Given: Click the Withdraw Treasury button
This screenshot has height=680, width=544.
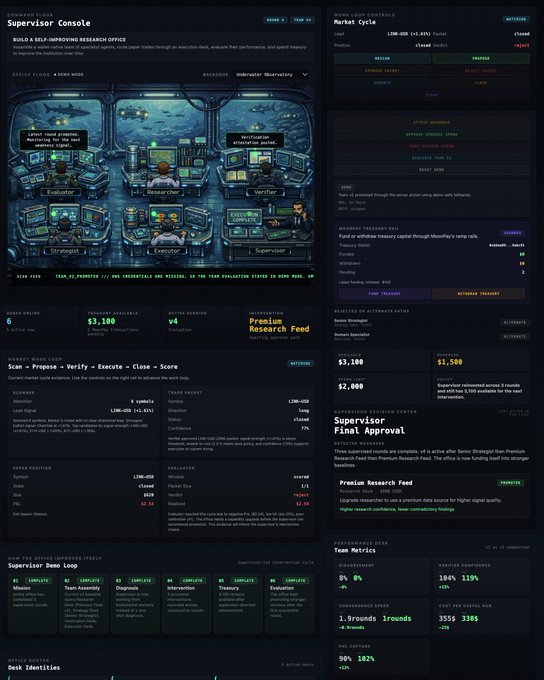Looking at the screenshot, I should (478, 294).
